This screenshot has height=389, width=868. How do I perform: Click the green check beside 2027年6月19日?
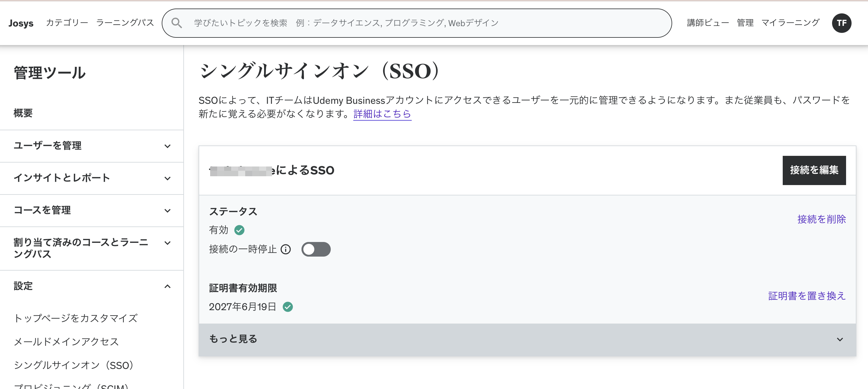click(288, 307)
